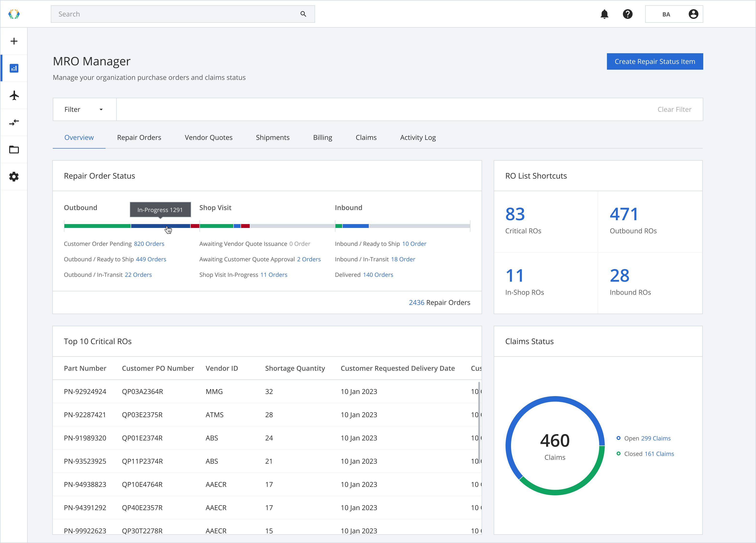The height and width of the screenshot is (543, 756).
Task: Click the blue Inbound bar segment
Action: 356,226
